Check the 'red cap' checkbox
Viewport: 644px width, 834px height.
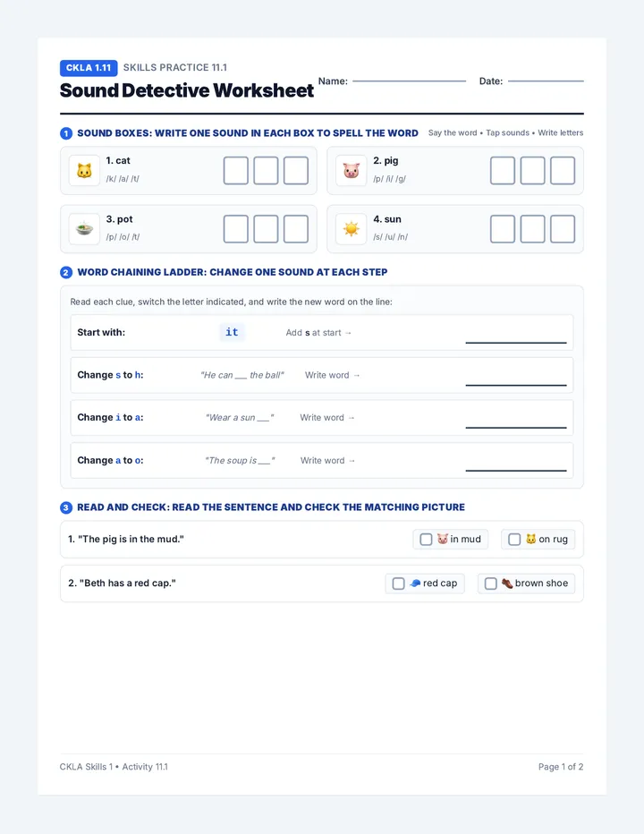point(398,583)
